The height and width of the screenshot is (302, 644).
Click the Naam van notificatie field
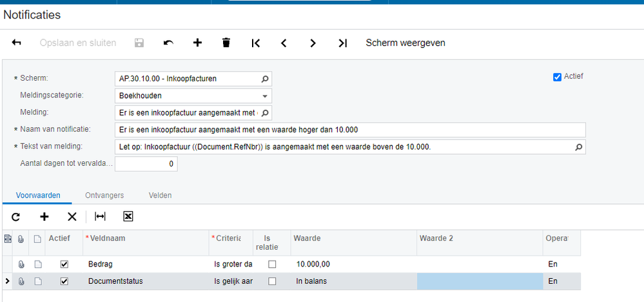click(350, 130)
